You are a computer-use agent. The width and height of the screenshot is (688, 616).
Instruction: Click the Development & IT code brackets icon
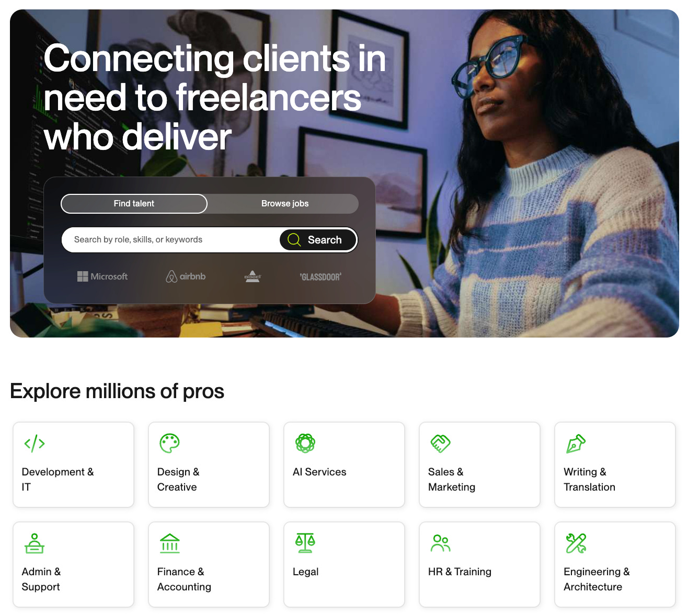coord(35,444)
